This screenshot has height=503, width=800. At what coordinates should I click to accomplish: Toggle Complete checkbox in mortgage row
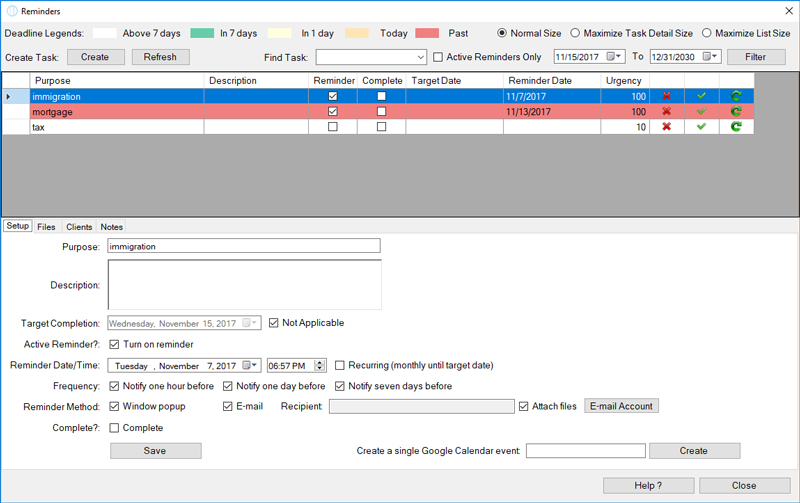[x=381, y=111]
